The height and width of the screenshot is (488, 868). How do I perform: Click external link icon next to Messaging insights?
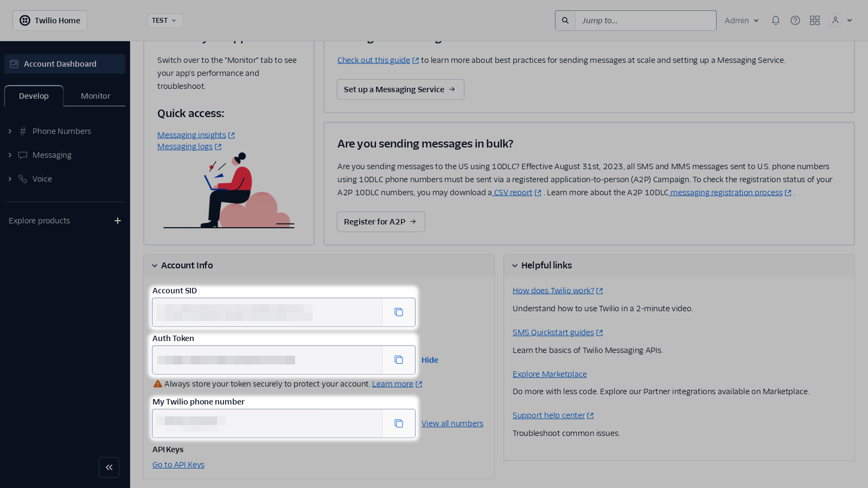click(x=232, y=136)
